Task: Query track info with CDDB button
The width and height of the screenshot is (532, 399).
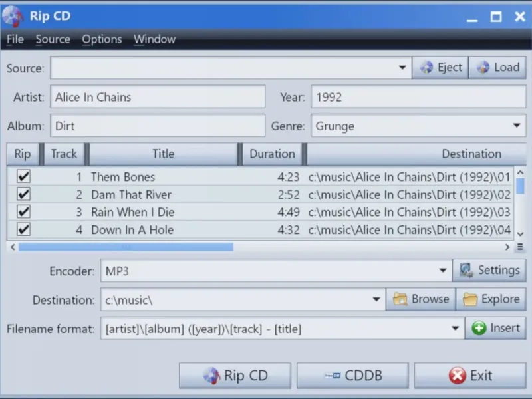Action: [353, 376]
